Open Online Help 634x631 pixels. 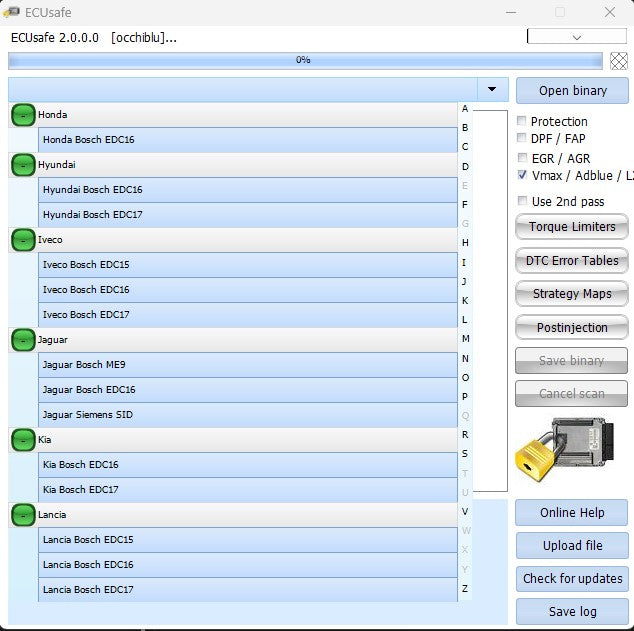[572, 513]
